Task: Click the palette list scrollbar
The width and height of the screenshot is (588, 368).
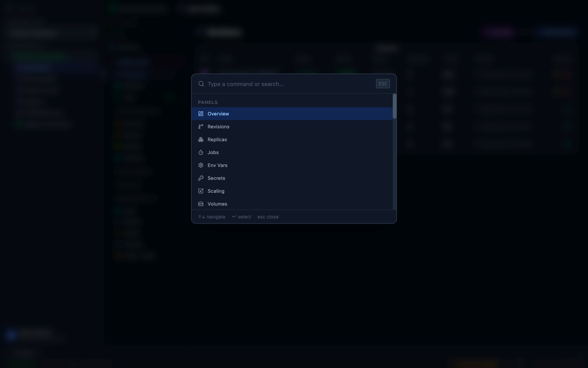Action: click(394, 106)
